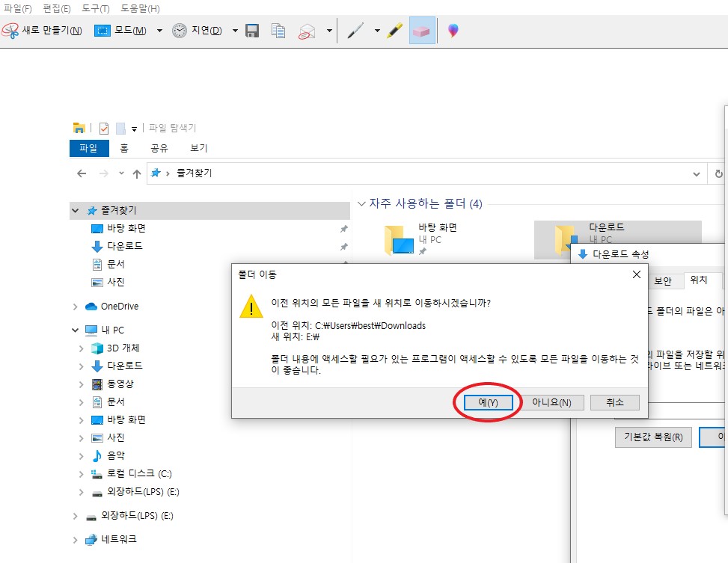Select the Eraser tool

click(422, 31)
